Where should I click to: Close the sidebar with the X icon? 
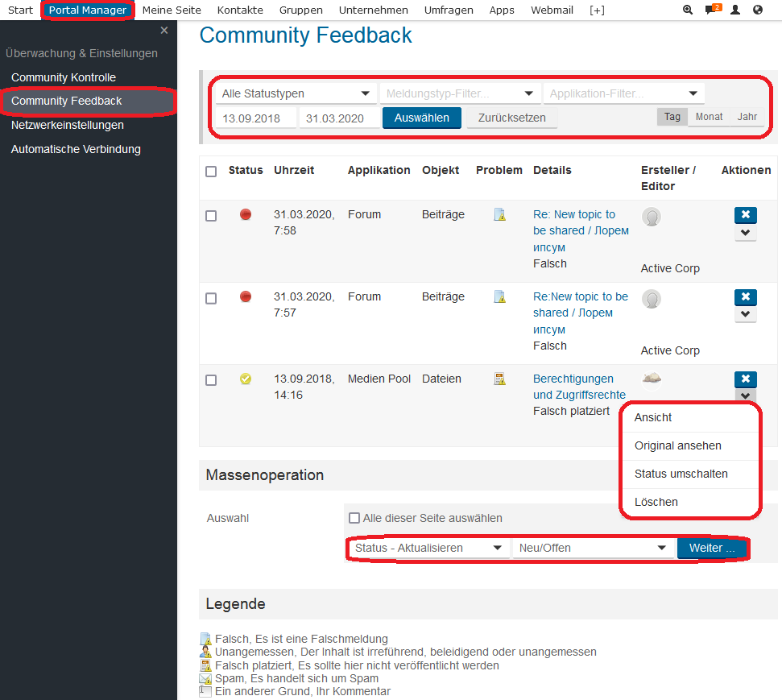point(164,31)
